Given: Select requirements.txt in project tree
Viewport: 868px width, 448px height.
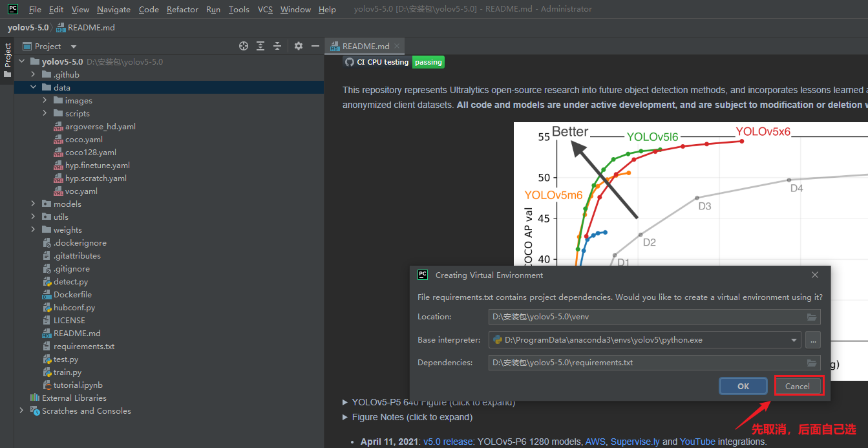Looking at the screenshot, I should [78, 346].
